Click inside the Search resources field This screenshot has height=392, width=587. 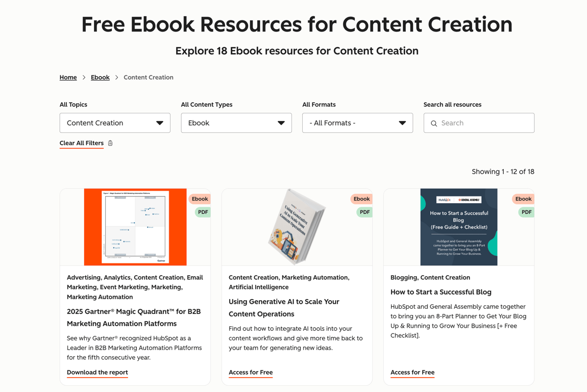(479, 123)
